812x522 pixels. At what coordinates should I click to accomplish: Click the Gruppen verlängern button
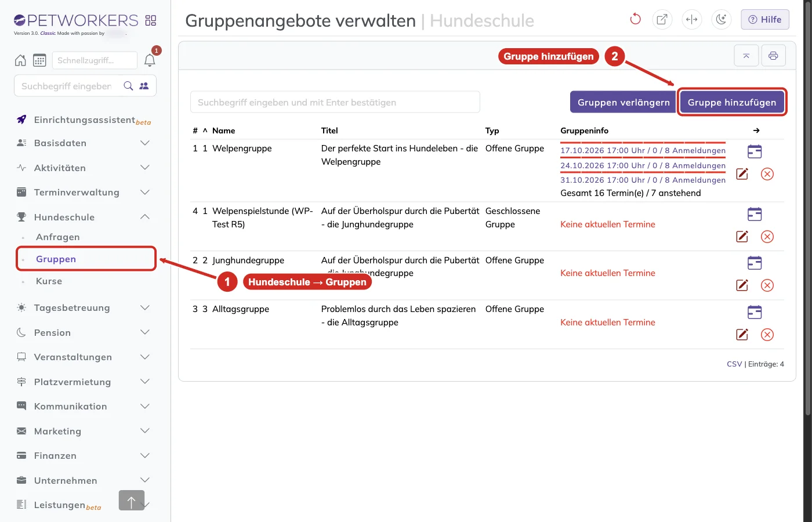623,102
